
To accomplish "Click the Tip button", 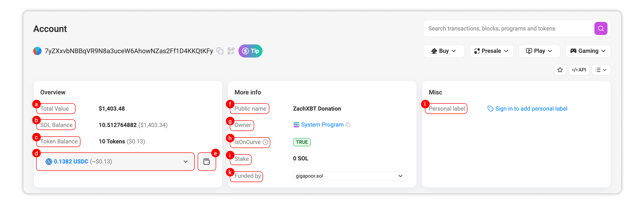I will coord(251,51).
